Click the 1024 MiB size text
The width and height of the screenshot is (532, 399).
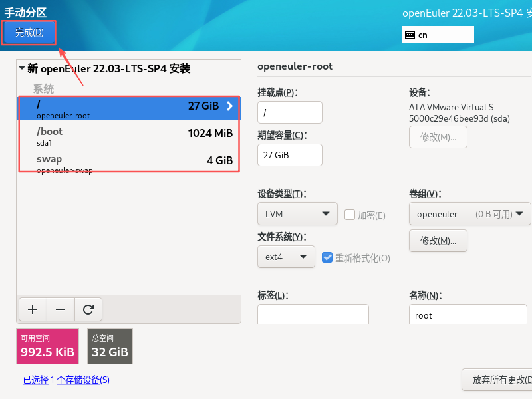[x=210, y=133]
